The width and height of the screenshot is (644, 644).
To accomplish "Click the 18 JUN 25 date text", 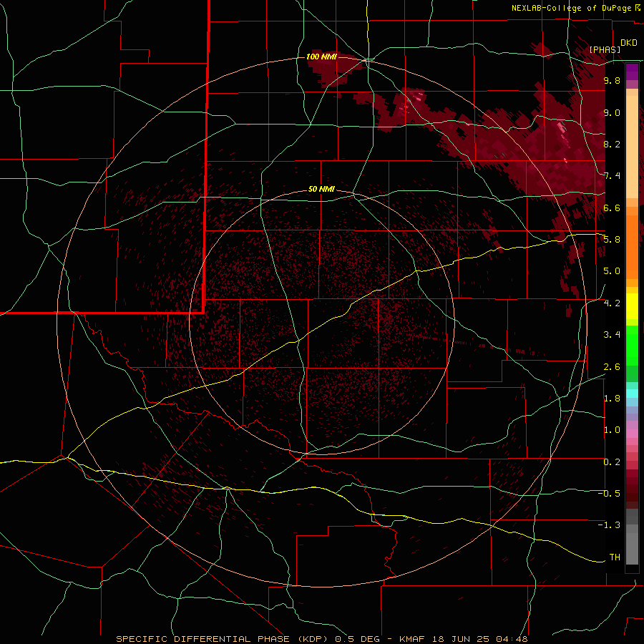I will (x=463, y=639).
